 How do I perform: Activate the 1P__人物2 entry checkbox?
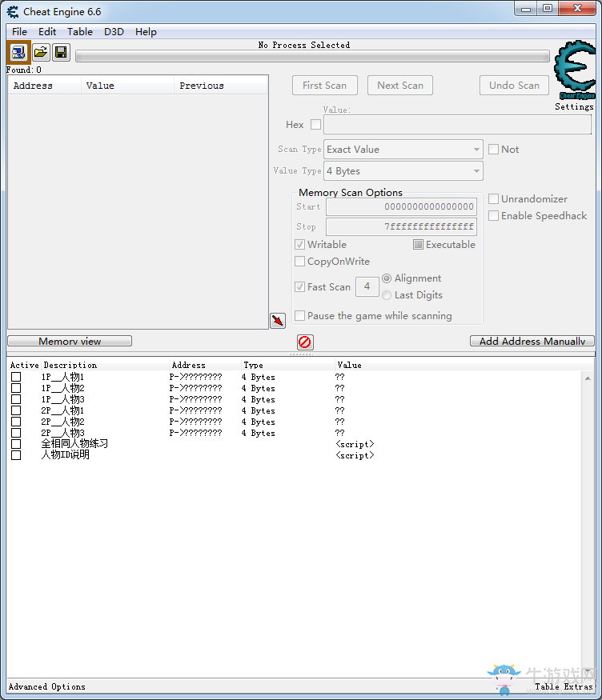(x=16, y=388)
